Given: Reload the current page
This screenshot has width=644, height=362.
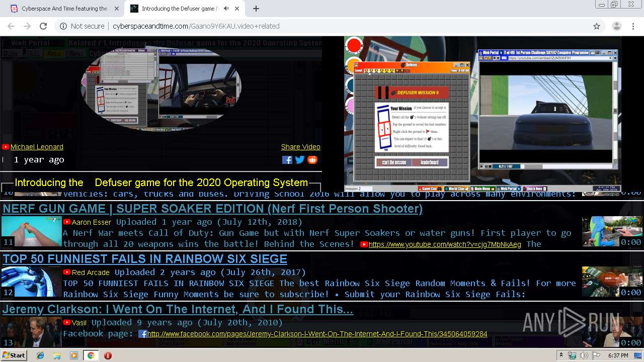Looking at the screenshot, I should point(43,26).
